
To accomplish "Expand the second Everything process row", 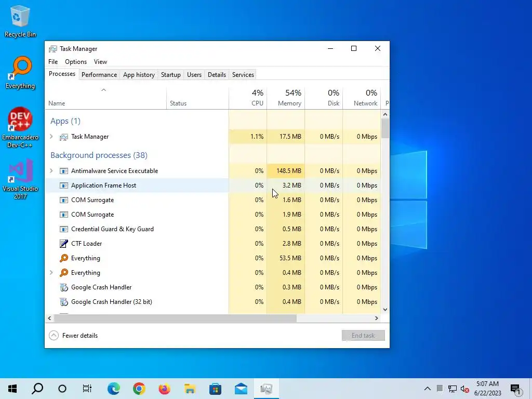I will tap(51, 272).
